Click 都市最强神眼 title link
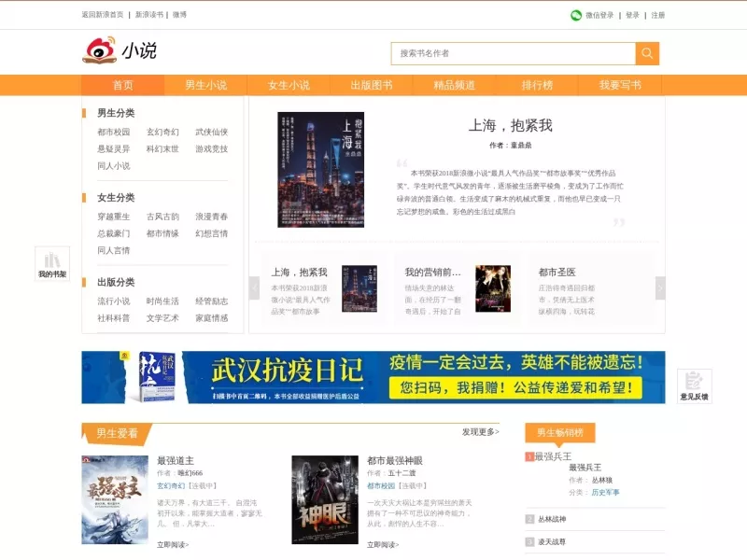 395,460
